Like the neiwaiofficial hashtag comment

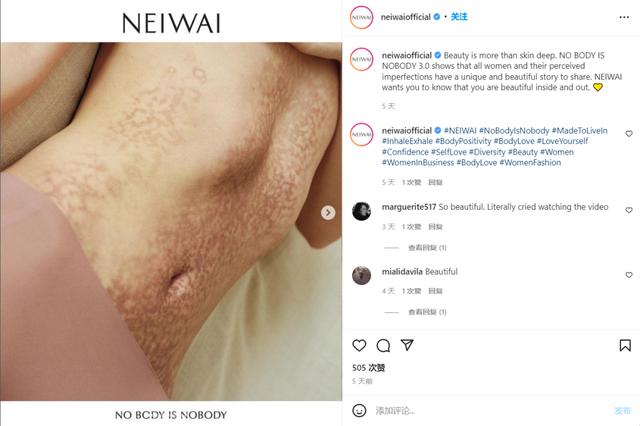[x=629, y=133]
